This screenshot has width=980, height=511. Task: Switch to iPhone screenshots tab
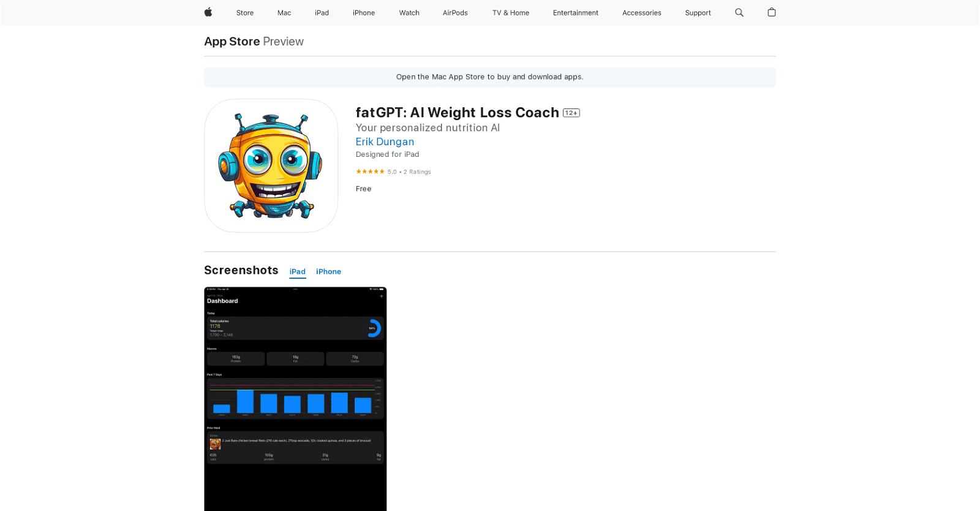[328, 271]
